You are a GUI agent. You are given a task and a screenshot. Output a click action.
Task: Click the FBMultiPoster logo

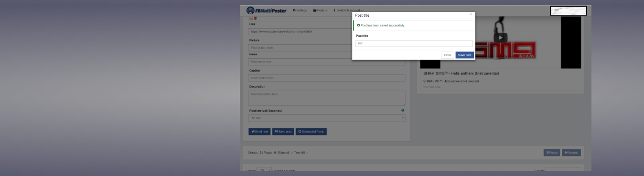click(x=266, y=10)
